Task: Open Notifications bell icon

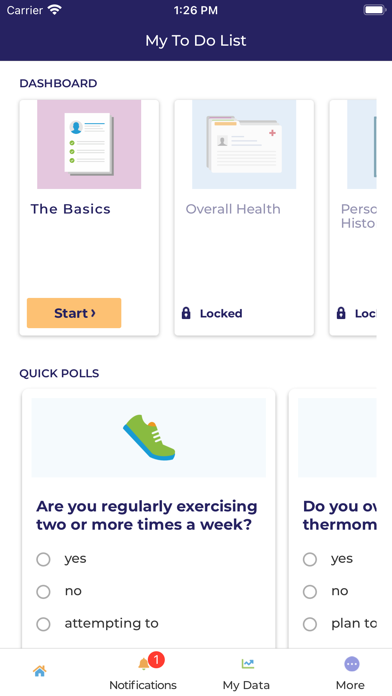Action: click(143, 664)
